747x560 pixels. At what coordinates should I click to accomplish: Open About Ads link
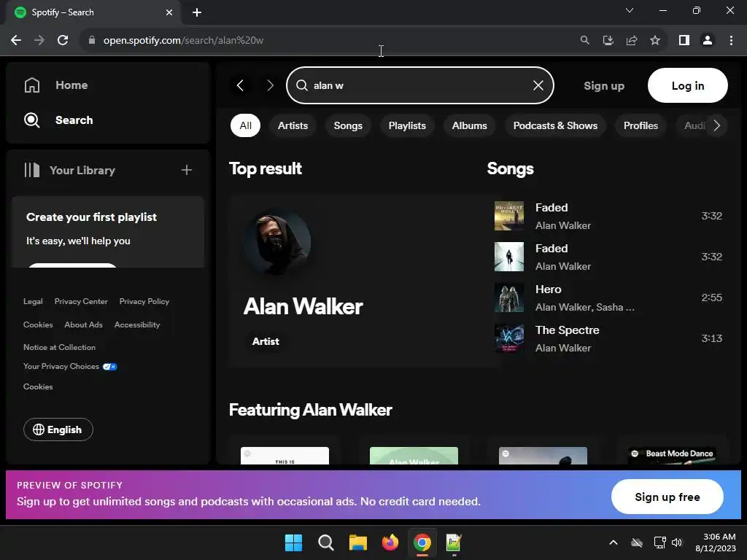(83, 324)
